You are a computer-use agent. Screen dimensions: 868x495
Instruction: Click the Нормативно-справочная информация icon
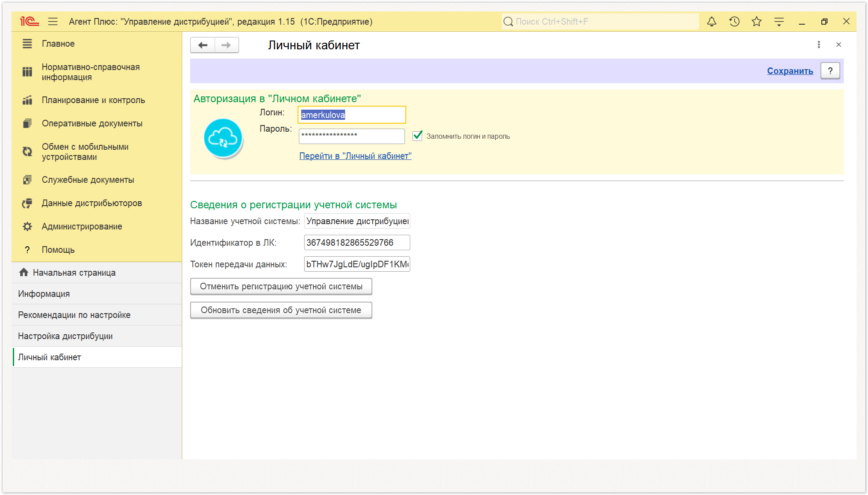(27, 72)
